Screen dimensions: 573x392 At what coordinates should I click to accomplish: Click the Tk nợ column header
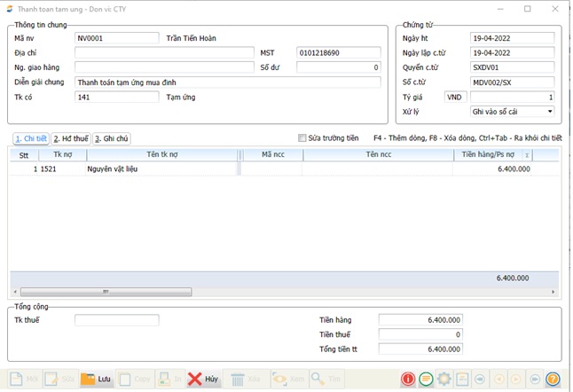(62, 154)
